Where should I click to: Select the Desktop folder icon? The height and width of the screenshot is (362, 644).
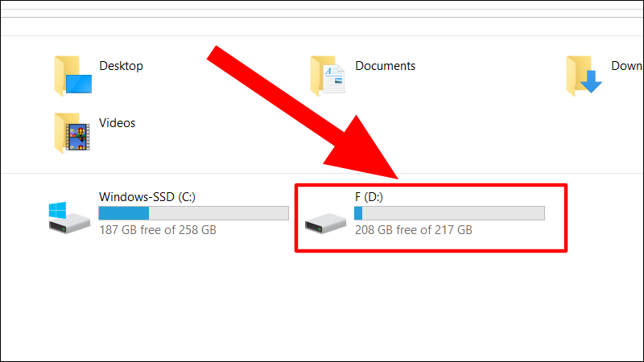[72, 76]
